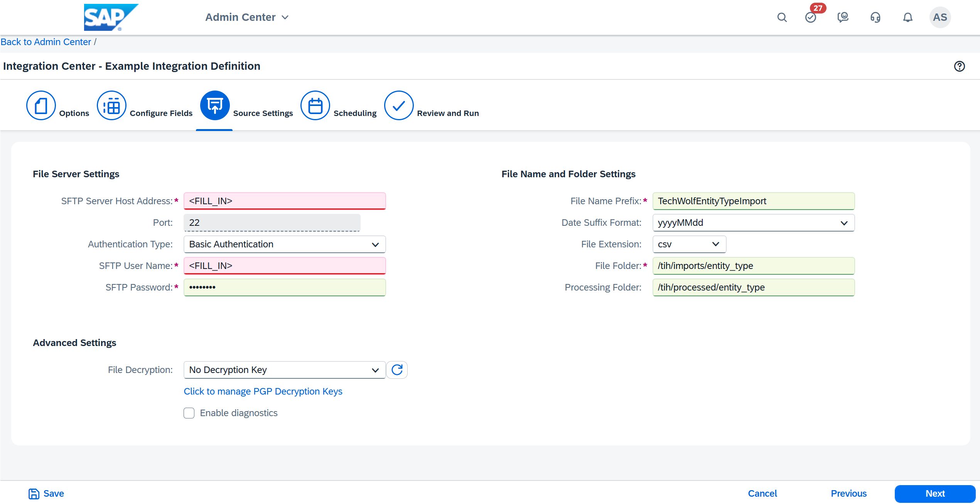Open Click to manage PGP Decryption Keys link
The height and width of the screenshot is (504, 980).
click(263, 391)
